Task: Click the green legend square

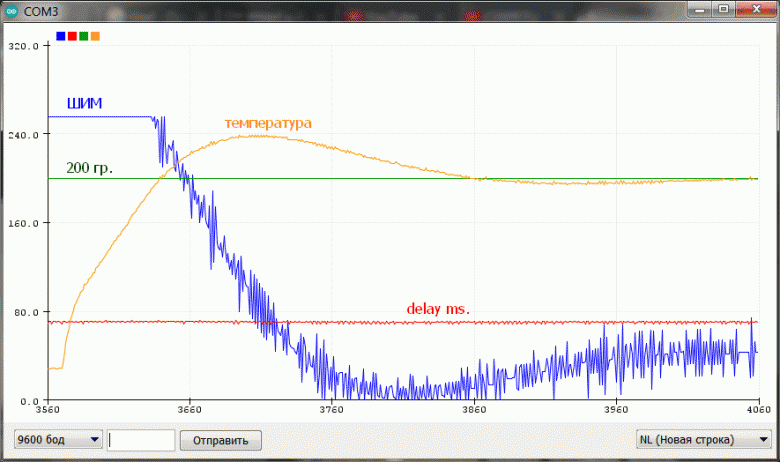Action: tap(84, 36)
